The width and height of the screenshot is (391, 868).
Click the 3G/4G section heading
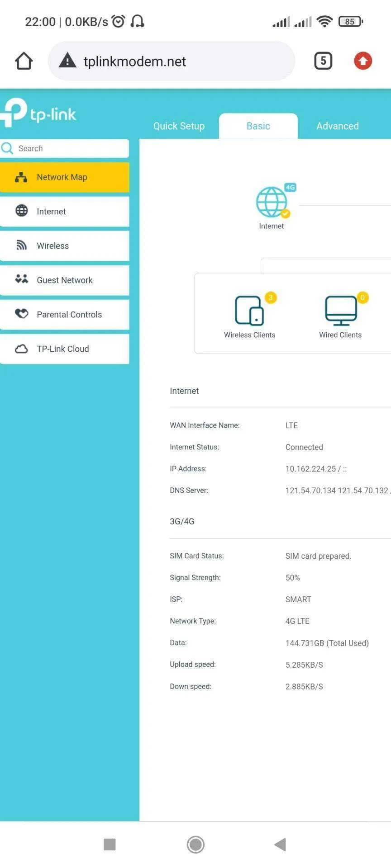pos(182,521)
